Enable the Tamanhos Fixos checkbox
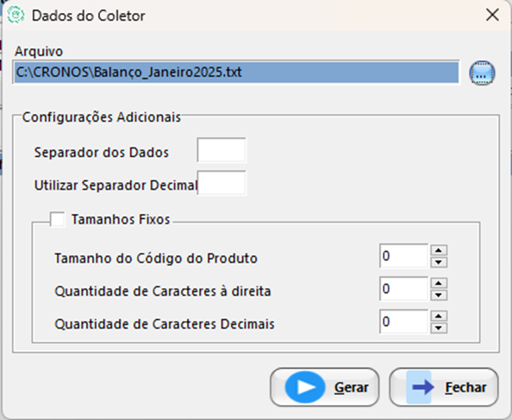The width and height of the screenshot is (512, 420). point(58,219)
